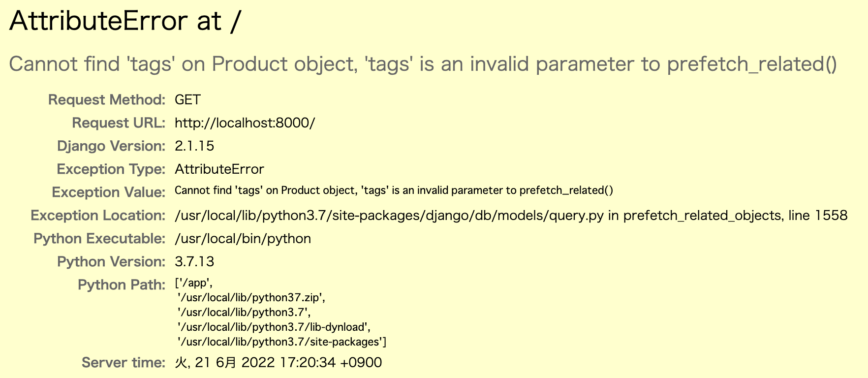The image size is (868, 378).
Task: Click the lib-dynload path entry
Action: (x=274, y=327)
